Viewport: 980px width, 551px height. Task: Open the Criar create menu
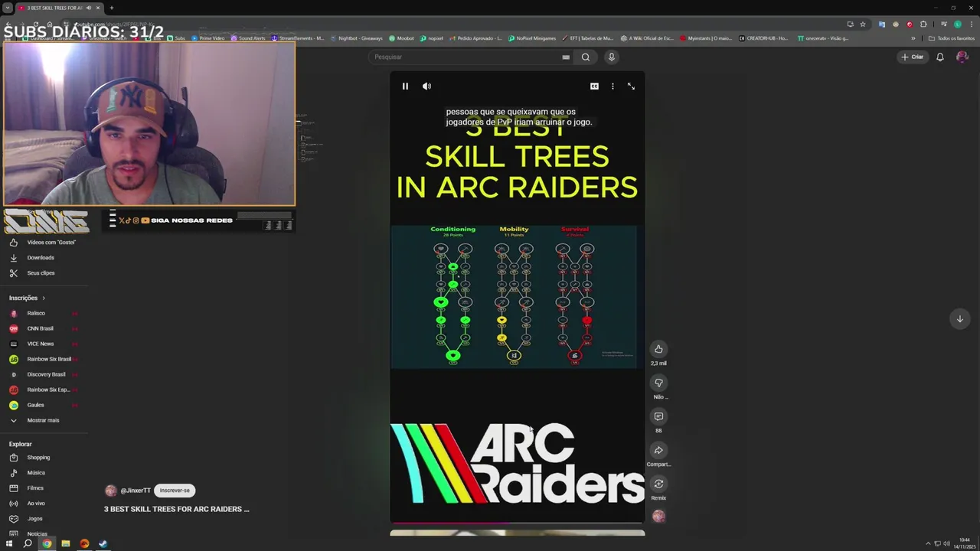pos(913,57)
